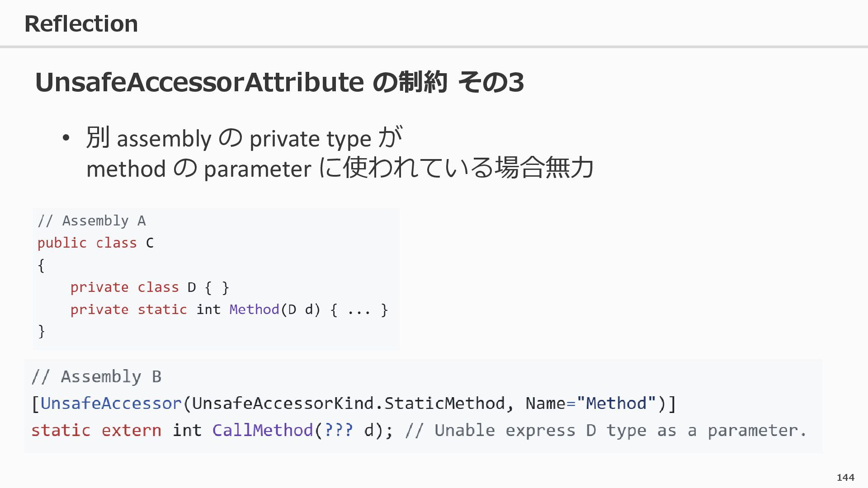Viewport: 868px width, 488px height.
Task: Click the CallMethod identifier
Action: point(263,430)
